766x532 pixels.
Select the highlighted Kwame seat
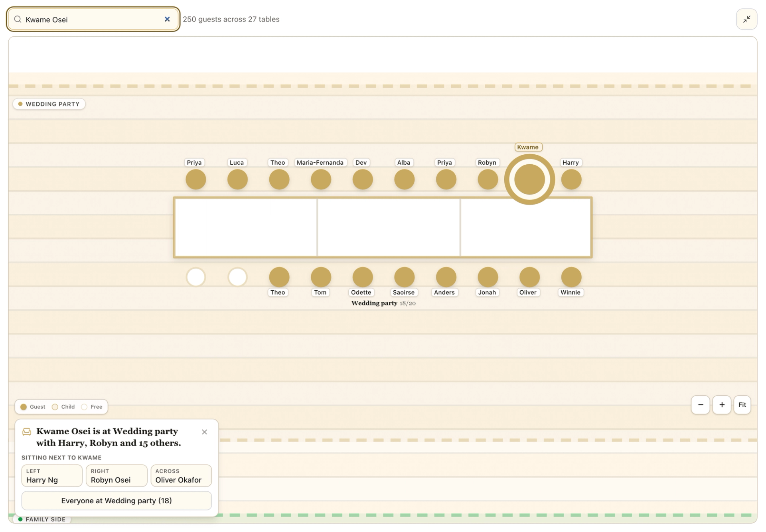pos(529,179)
